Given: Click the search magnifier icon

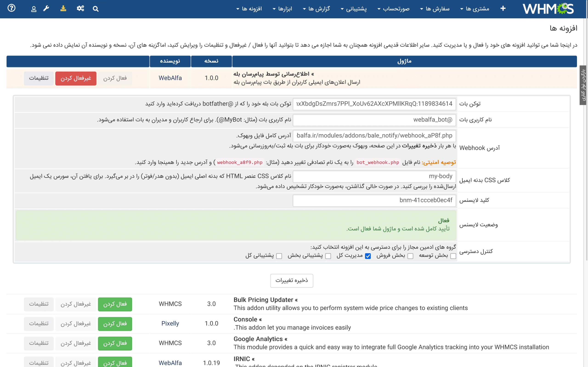Looking at the screenshot, I should (x=96, y=9).
